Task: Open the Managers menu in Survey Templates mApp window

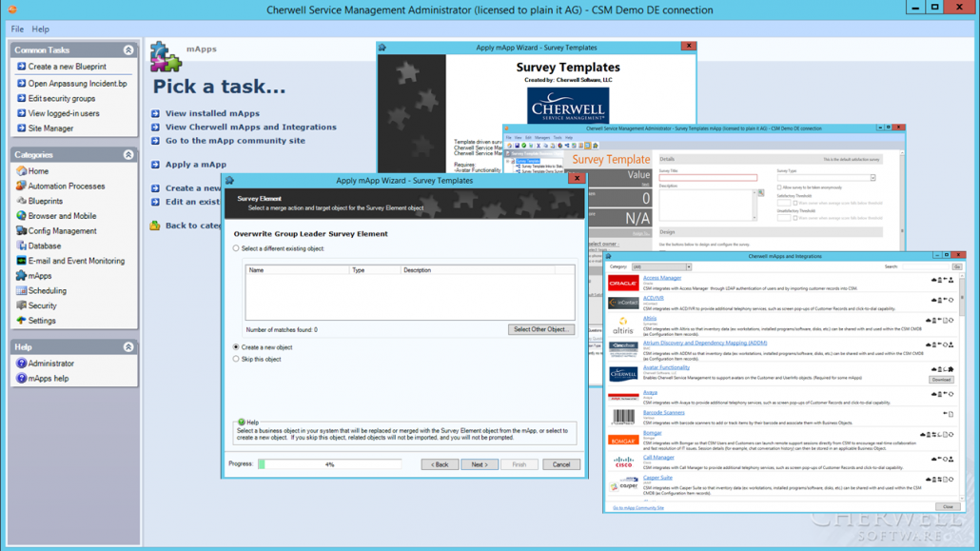Action: pyautogui.click(x=542, y=138)
